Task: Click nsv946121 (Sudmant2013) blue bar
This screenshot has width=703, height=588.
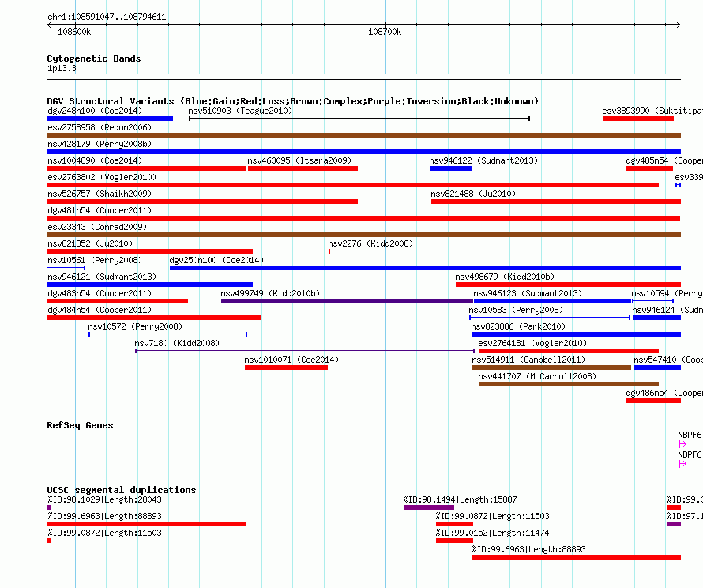Action: point(150,285)
